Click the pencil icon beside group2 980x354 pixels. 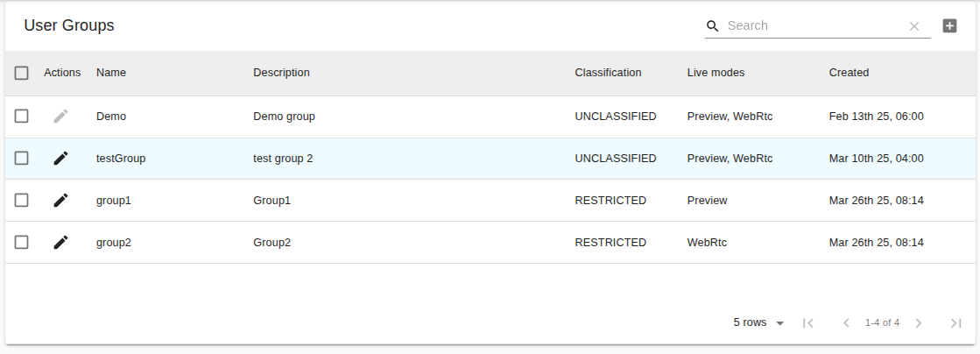(x=60, y=243)
